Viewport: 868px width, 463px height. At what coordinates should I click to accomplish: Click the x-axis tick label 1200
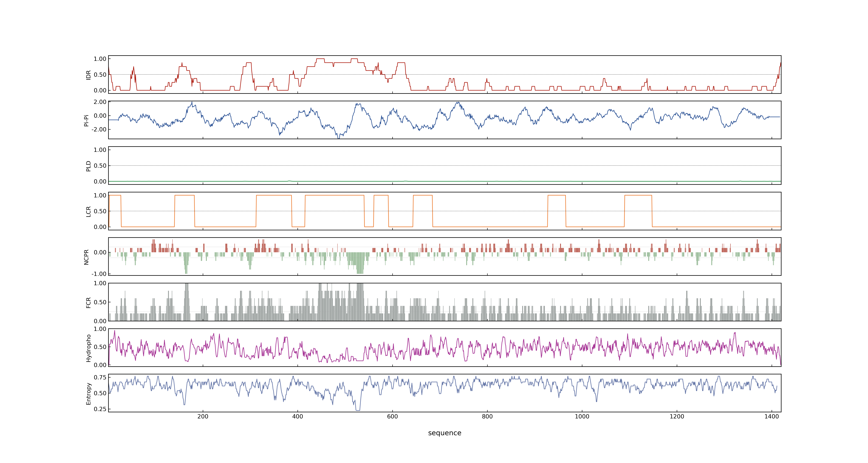[677, 416]
